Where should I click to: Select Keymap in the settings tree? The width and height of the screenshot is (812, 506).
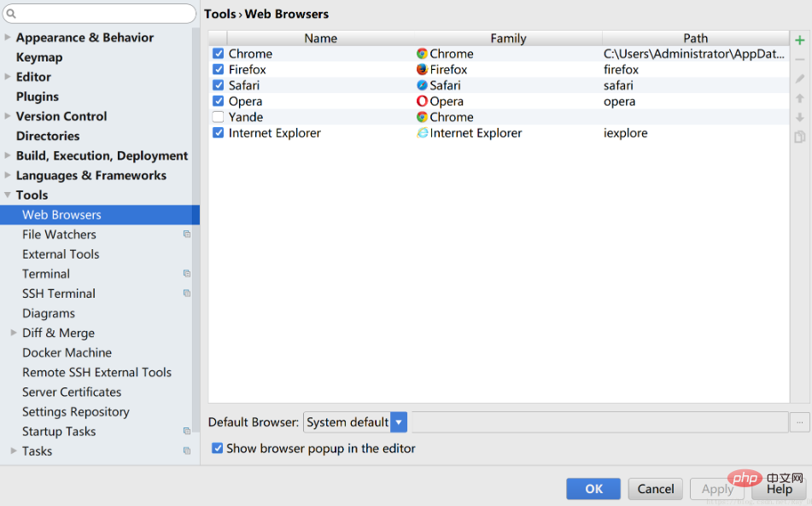click(x=39, y=57)
